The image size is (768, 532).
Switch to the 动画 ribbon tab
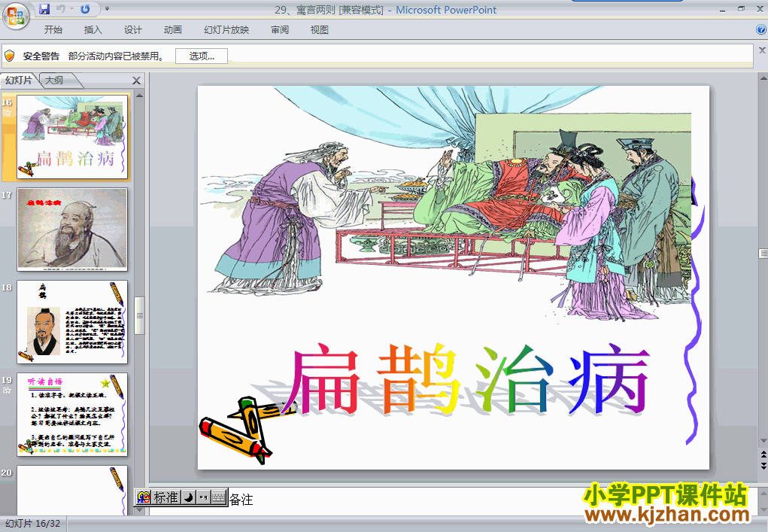click(173, 30)
